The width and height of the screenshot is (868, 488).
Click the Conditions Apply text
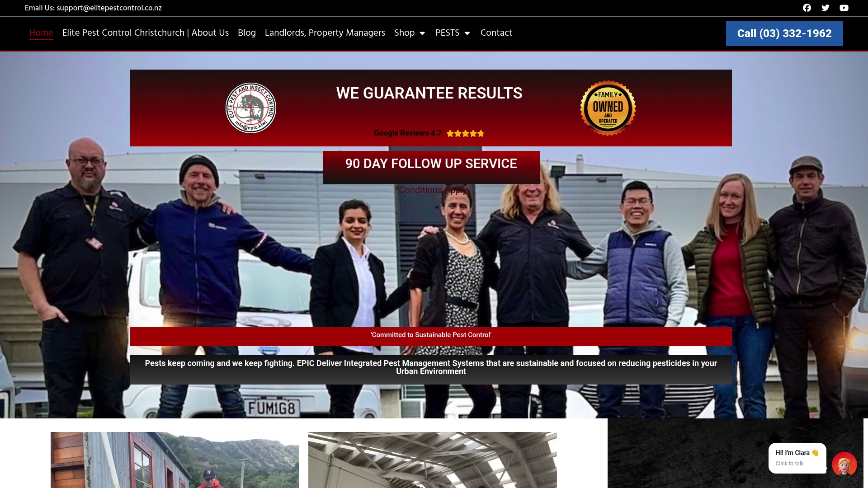(x=431, y=190)
